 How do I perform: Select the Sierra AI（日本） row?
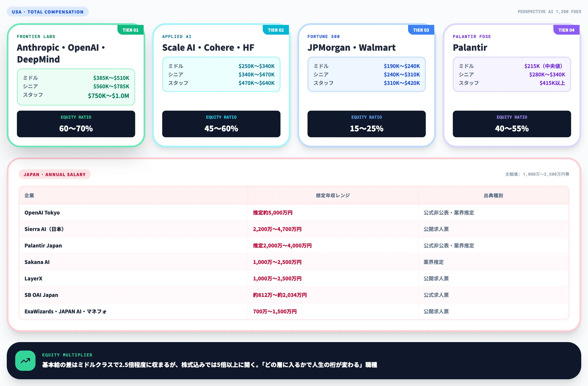[294, 229]
